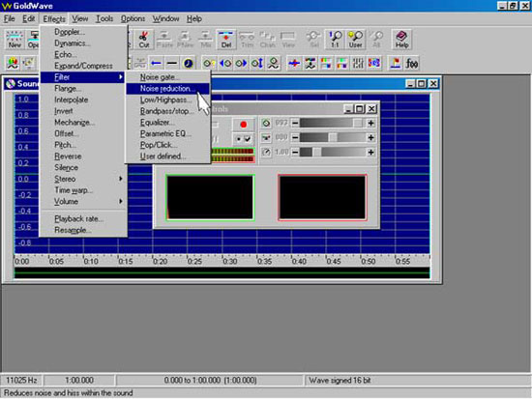The image size is (532, 399).
Task: Click the All zoom icon
Action: tap(376, 40)
